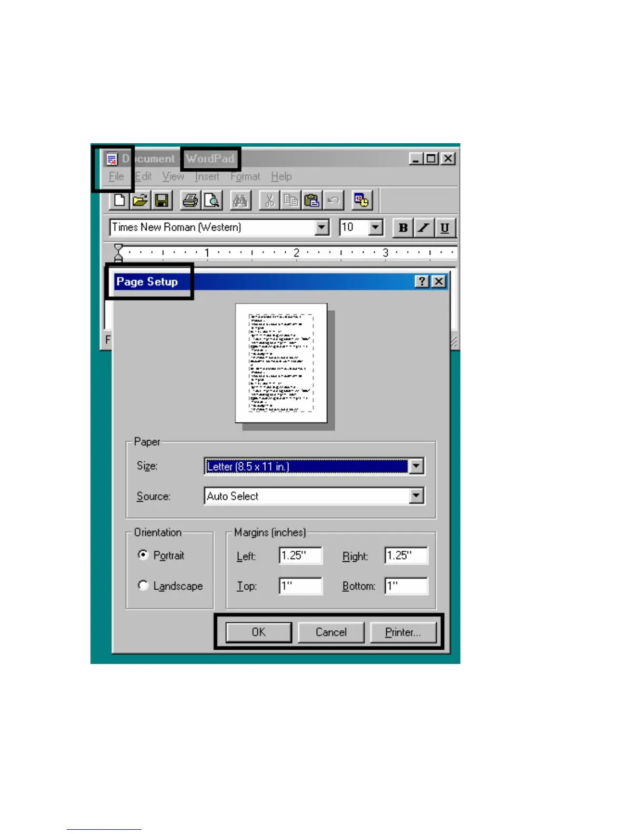Click the Printer... button
The width and height of the screenshot is (644, 834).
[x=403, y=632]
